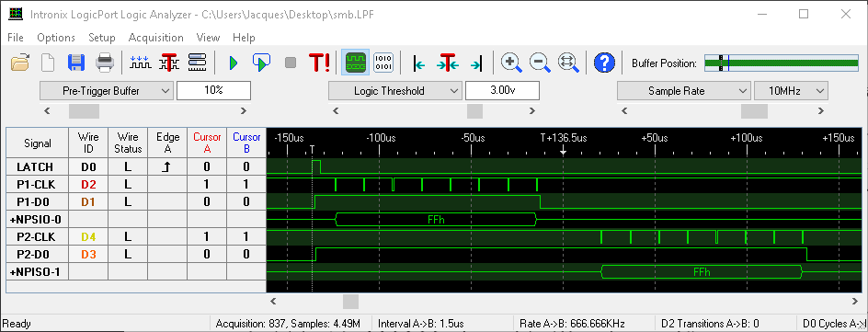Start continuous acquisition with looped play icon
The width and height of the screenshot is (868, 332).
[261, 63]
